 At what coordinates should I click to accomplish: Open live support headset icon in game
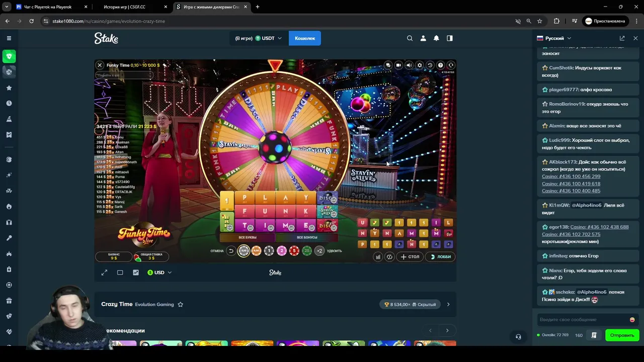coord(451,65)
